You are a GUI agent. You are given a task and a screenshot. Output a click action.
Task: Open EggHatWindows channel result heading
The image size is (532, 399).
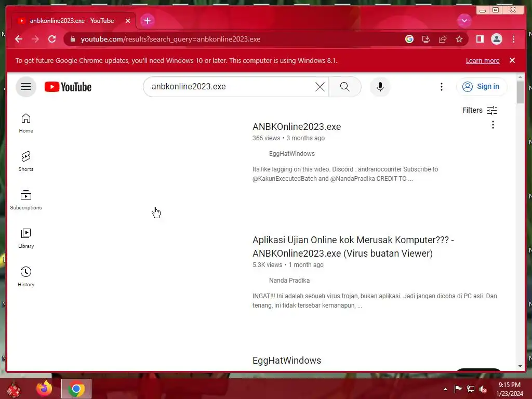tap(287, 361)
